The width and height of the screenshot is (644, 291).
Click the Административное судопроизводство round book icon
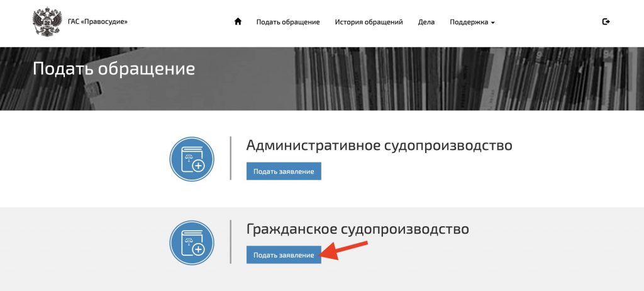point(192,159)
